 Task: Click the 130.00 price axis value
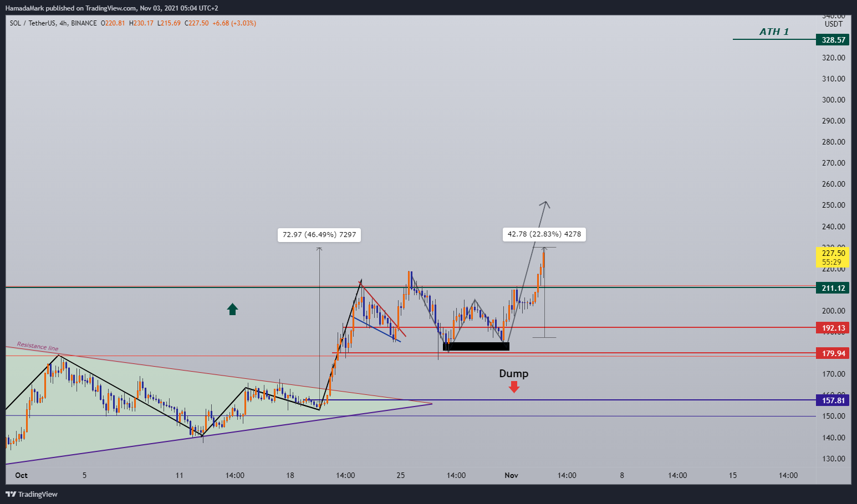(x=833, y=459)
